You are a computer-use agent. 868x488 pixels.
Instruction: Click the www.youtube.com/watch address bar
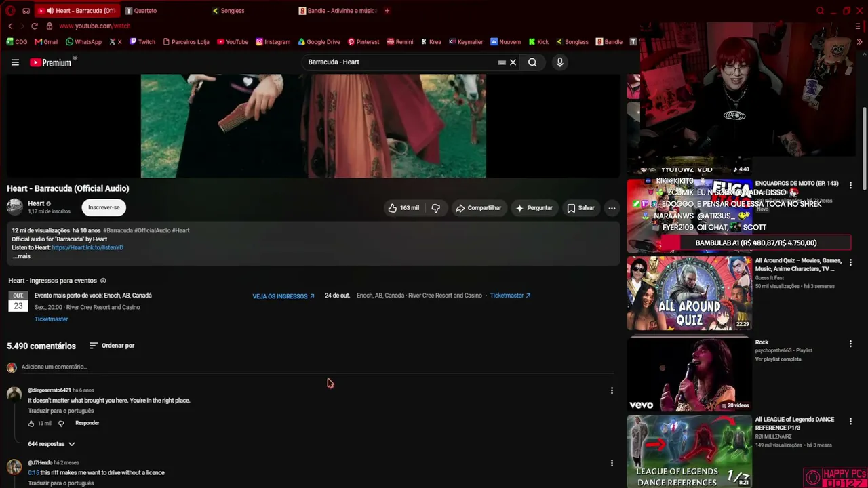(x=94, y=26)
